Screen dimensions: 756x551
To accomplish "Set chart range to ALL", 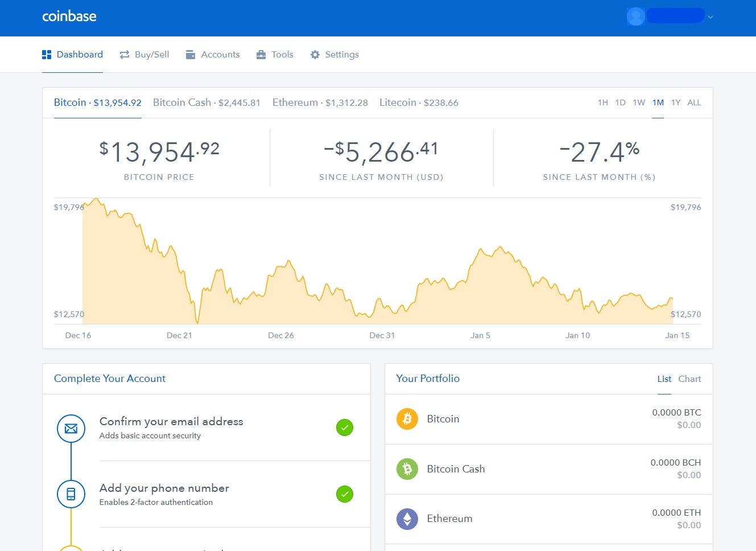I will coord(694,102).
